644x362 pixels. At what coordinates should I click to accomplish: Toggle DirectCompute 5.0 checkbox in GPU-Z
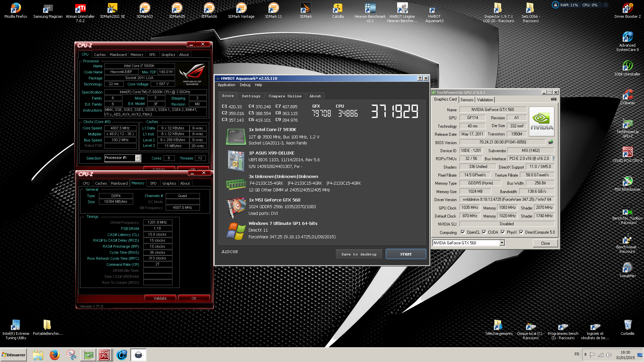click(521, 232)
